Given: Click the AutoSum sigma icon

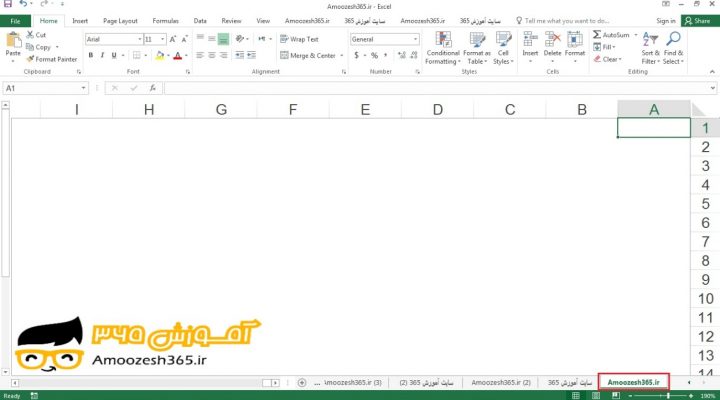Looking at the screenshot, I should click(596, 34).
